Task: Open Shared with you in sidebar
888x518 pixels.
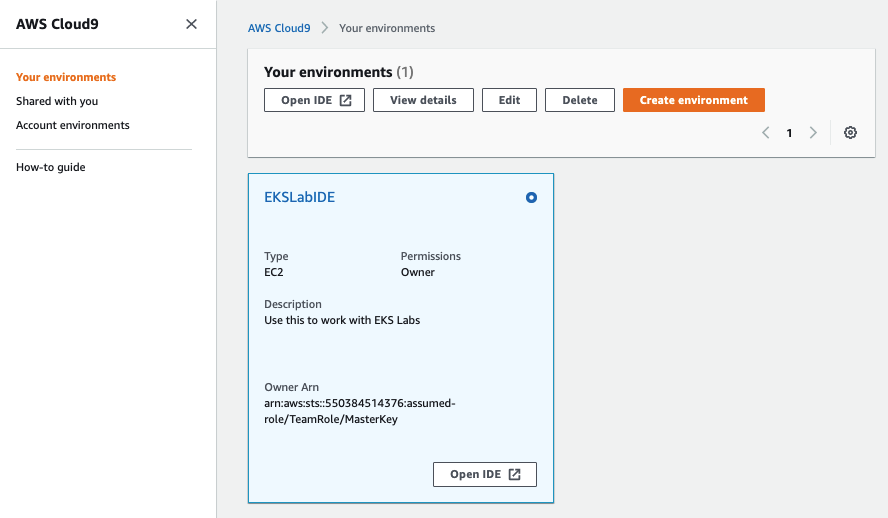Action: pyautogui.click(x=57, y=101)
